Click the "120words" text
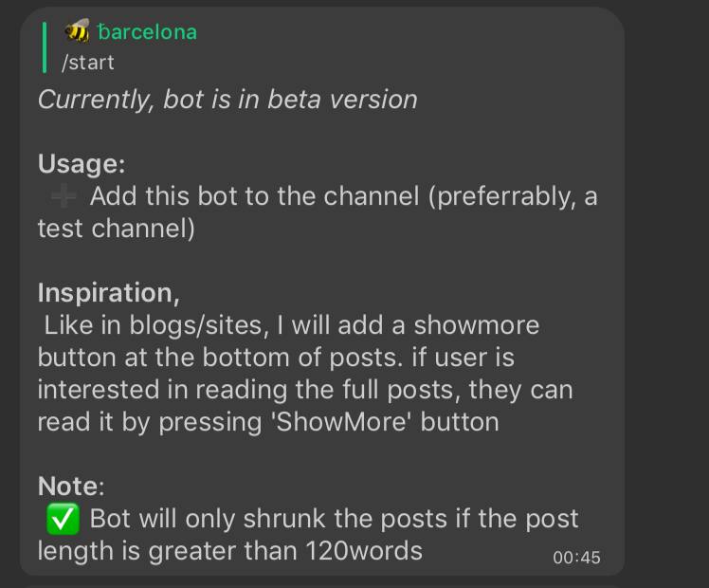Viewport: 709px width, 588px height. (364, 550)
